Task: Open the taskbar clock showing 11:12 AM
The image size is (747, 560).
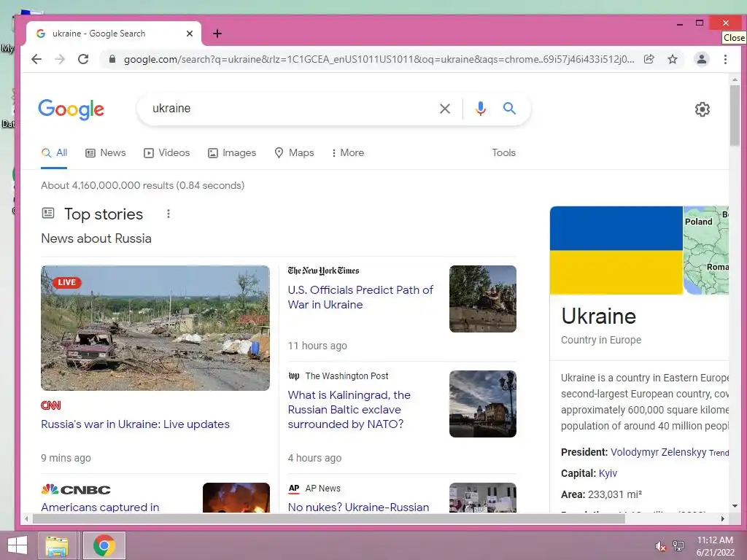Action: pos(715,546)
